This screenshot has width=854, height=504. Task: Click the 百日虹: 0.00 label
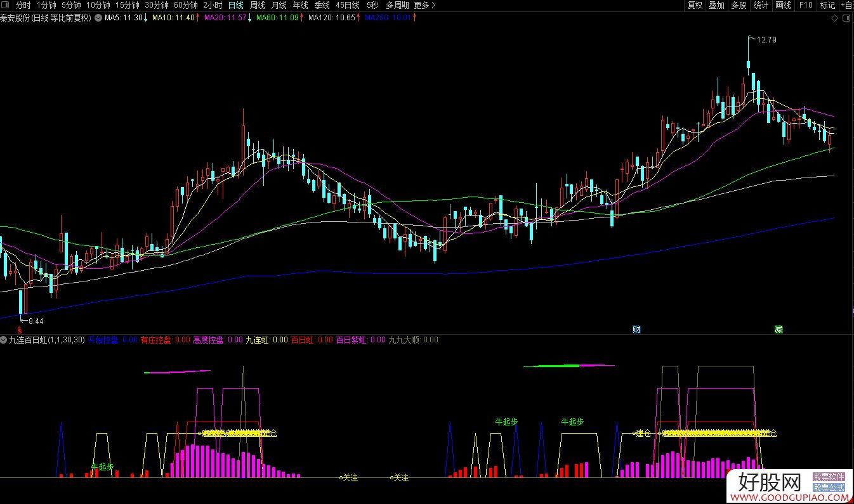pos(312,340)
